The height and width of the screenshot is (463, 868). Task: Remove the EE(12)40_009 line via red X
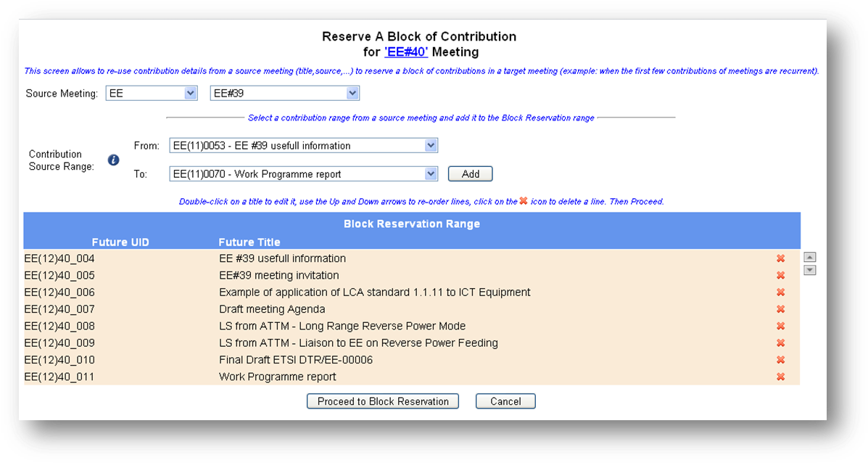coord(780,343)
